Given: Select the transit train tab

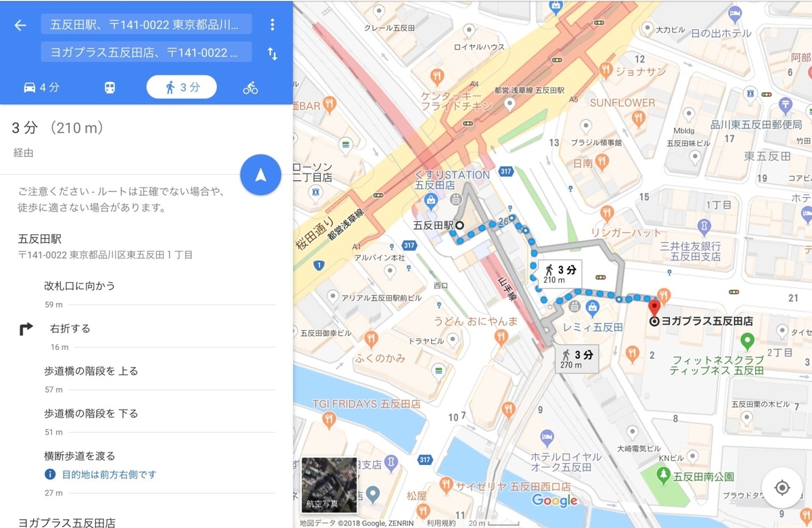Looking at the screenshot, I should tap(110, 87).
